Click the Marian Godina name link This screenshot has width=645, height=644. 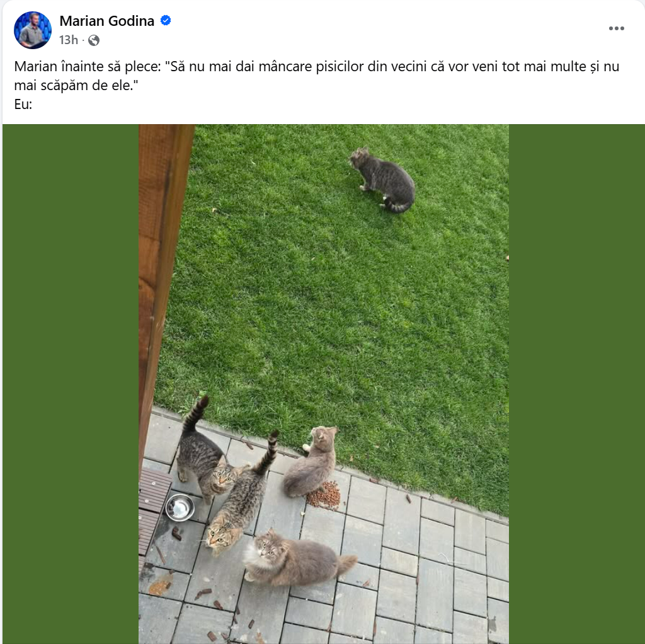click(x=107, y=21)
